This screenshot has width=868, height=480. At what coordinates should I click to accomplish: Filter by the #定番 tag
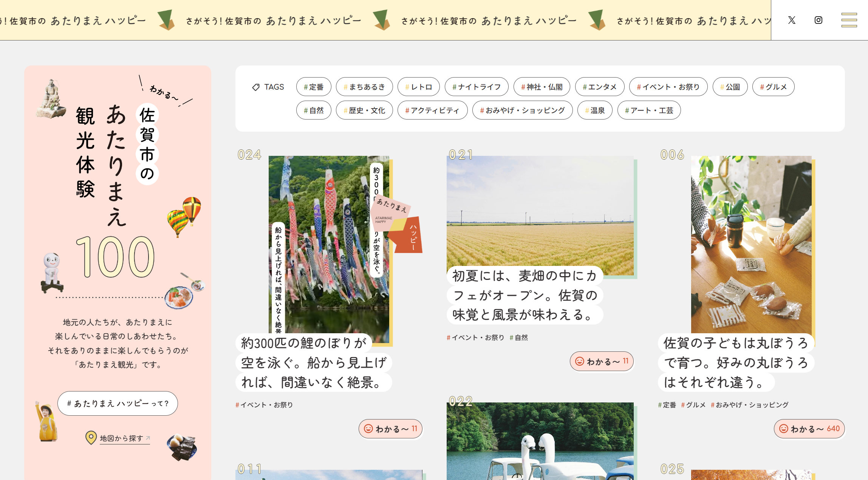(x=314, y=87)
